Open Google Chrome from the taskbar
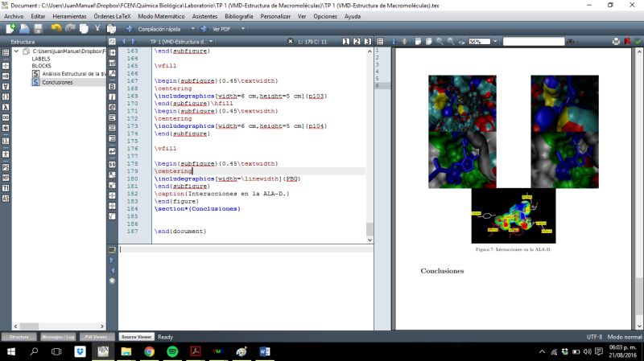This screenshot has width=644, height=361. point(149,351)
